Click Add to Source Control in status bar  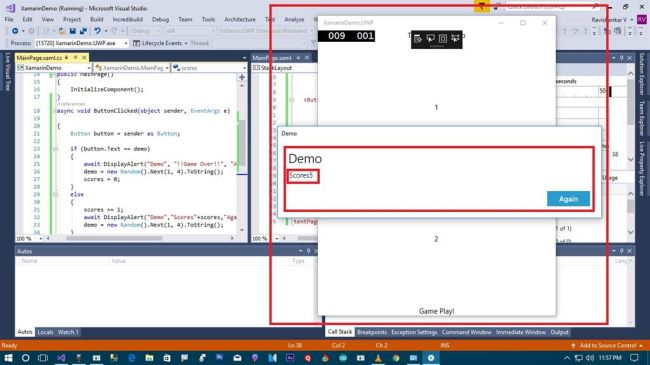click(x=607, y=345)
